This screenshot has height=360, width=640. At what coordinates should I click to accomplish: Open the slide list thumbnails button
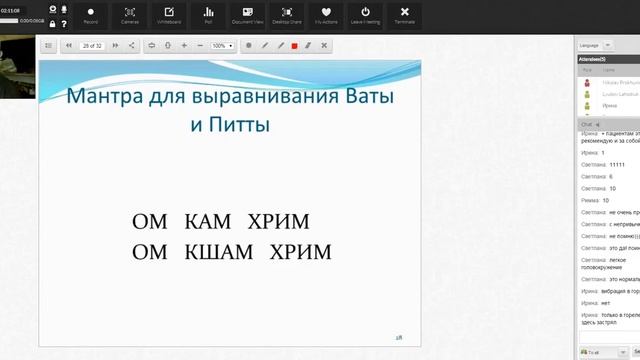[49, 46]
